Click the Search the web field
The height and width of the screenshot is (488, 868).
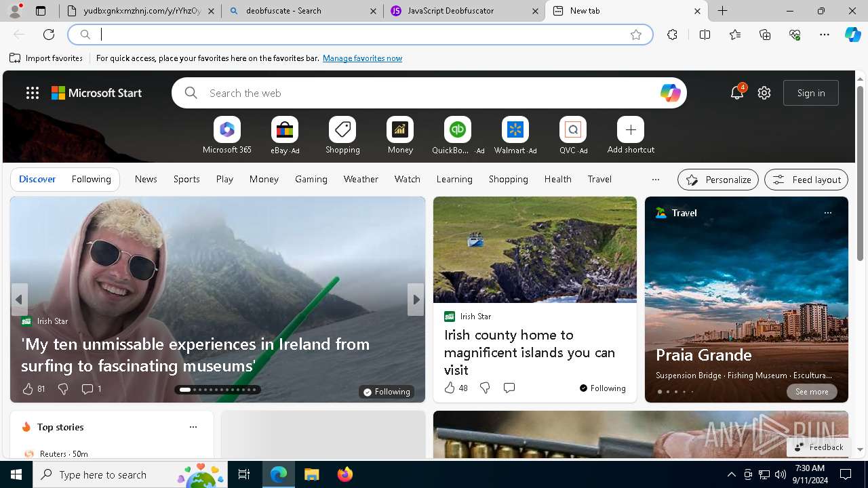[429, 93]
